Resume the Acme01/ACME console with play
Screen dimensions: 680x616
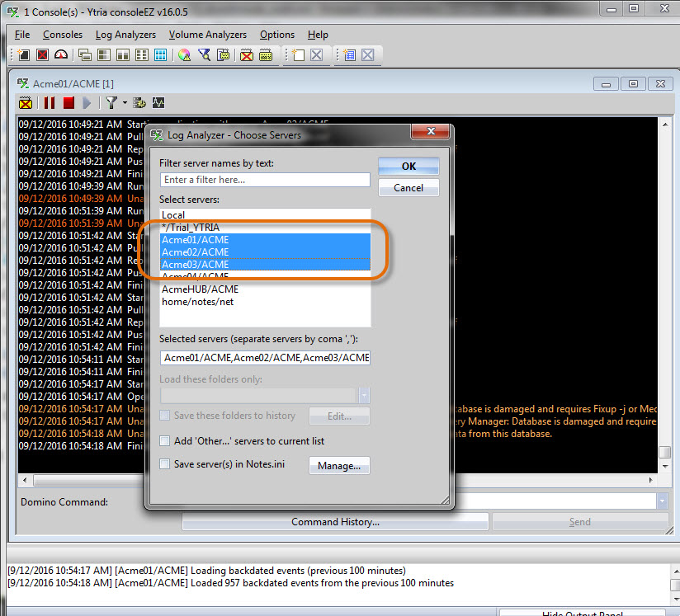tap(87, 103)
